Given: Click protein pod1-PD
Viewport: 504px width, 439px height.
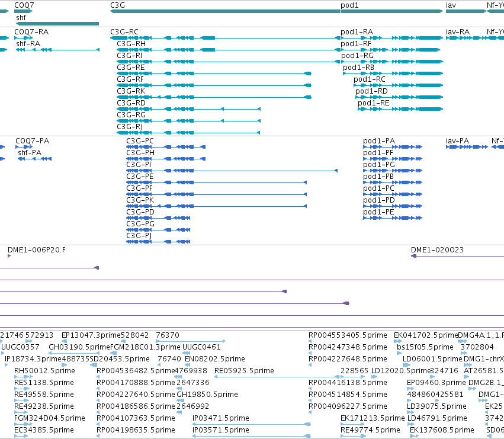Looking at the screenshot, I should click(x=379, y=200).
